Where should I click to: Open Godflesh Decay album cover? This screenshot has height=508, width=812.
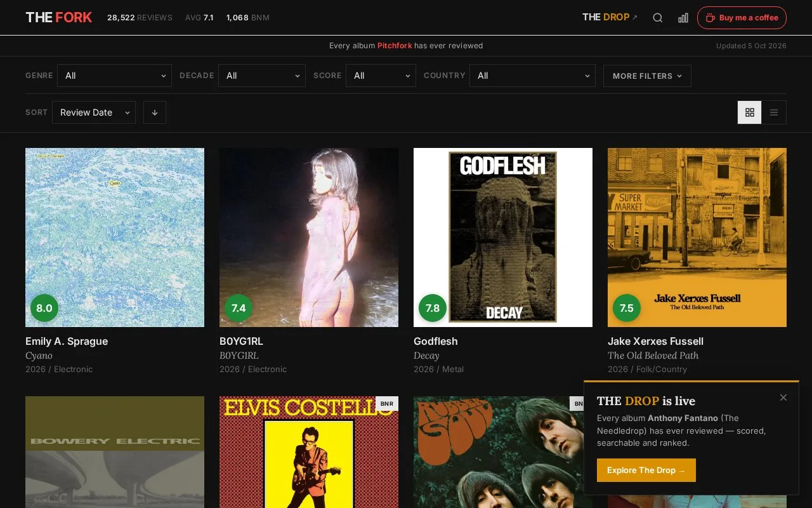click(x=503, y=237)
